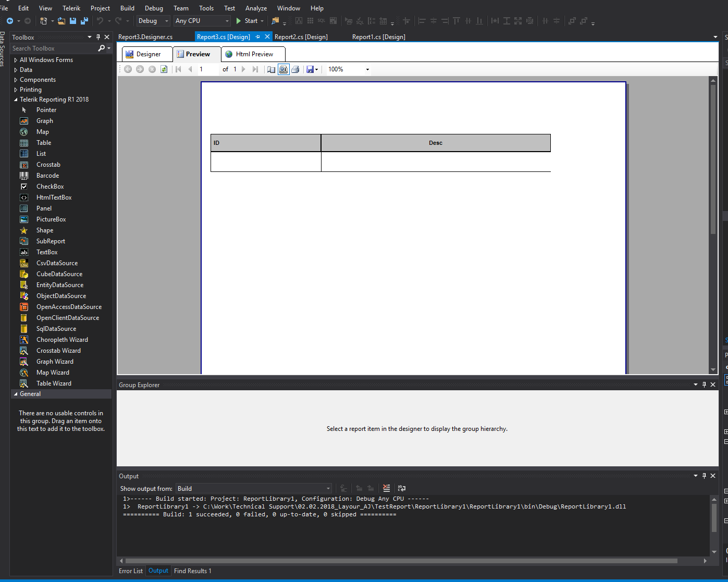Go to the first preview page
The height and width of the screenshot is (582, 728).
click(x=178, y=69)
